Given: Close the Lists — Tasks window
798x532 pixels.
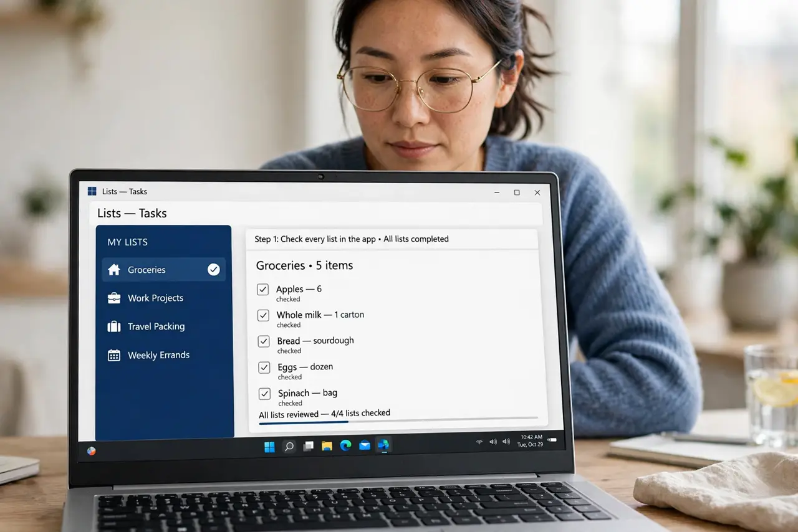Looking at the screenshot, I should pos(537,193).
